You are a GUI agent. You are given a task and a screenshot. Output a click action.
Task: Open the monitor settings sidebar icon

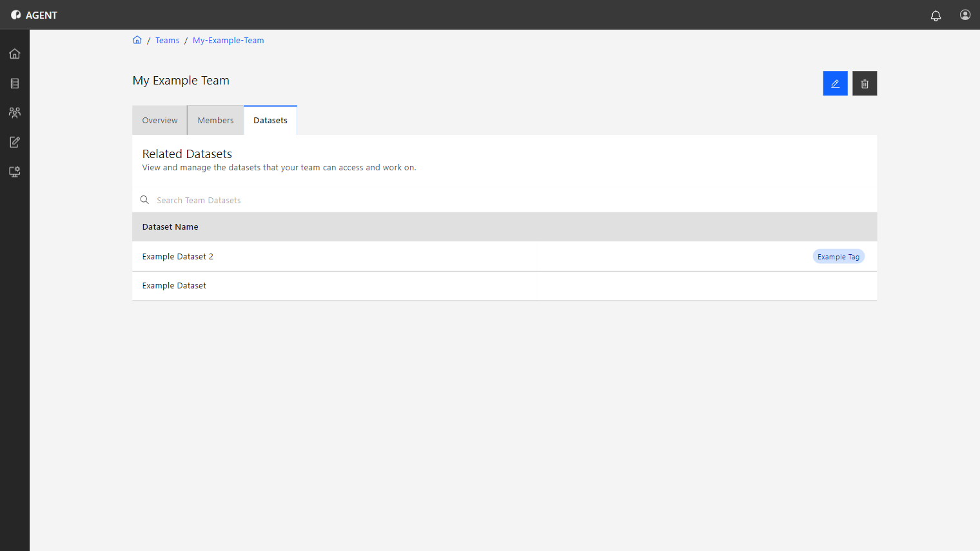pyautogui.click(x=15, y=172)
